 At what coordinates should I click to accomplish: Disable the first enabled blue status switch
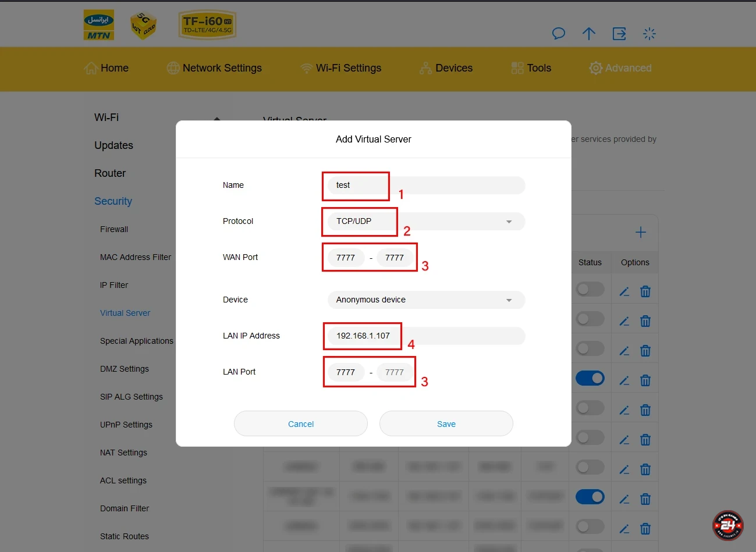[590, 378]
